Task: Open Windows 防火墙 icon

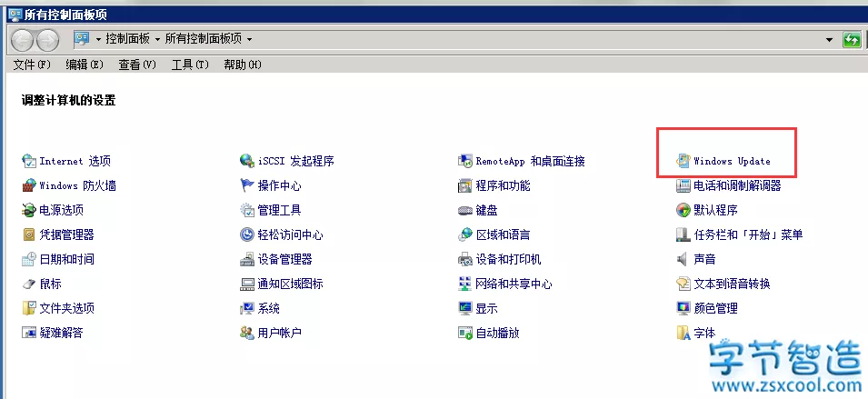Action: [x=29, y=185]
